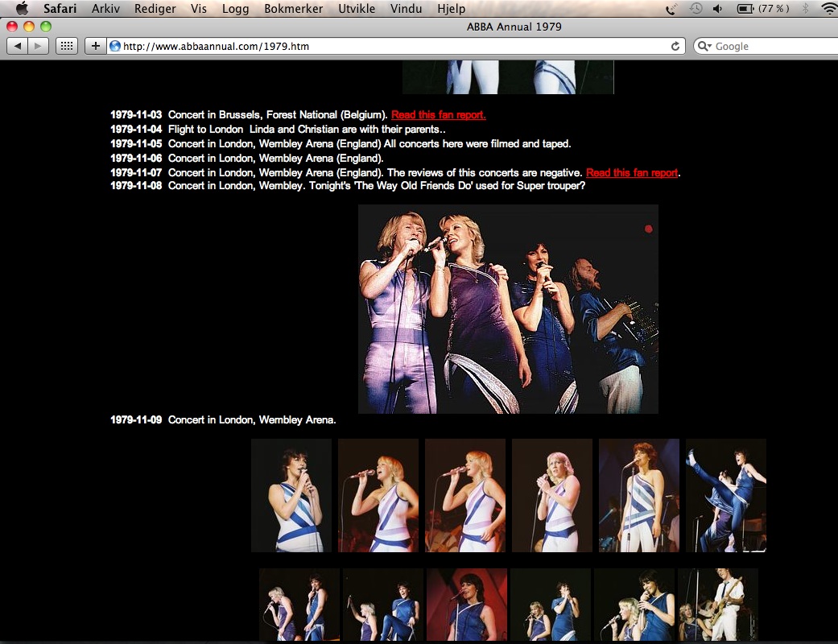
Task: Click the plus add bookmark button
Action: coord(95,46)
